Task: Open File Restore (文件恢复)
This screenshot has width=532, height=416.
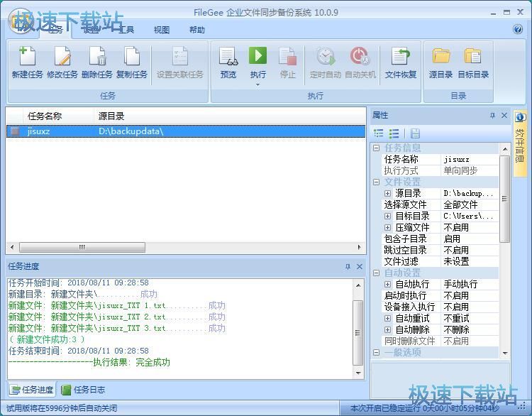Action: [x=401, y=56]
